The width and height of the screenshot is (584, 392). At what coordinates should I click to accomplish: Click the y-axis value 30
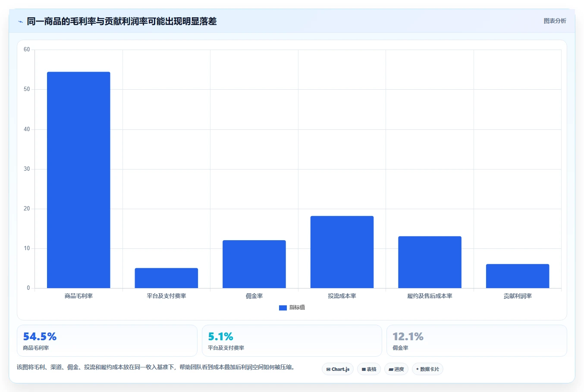(x=27, y=169)
